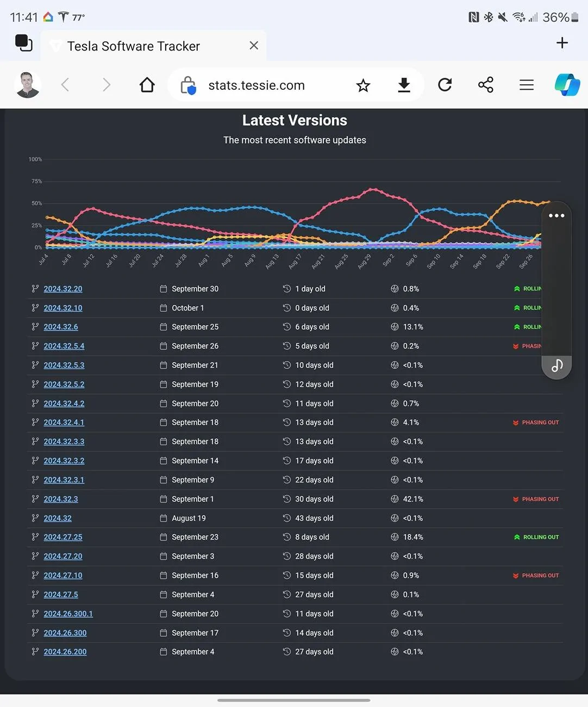588x707 pixels.
Task: Open version 2024.32.3.1 link
Action: coord(64,480)
